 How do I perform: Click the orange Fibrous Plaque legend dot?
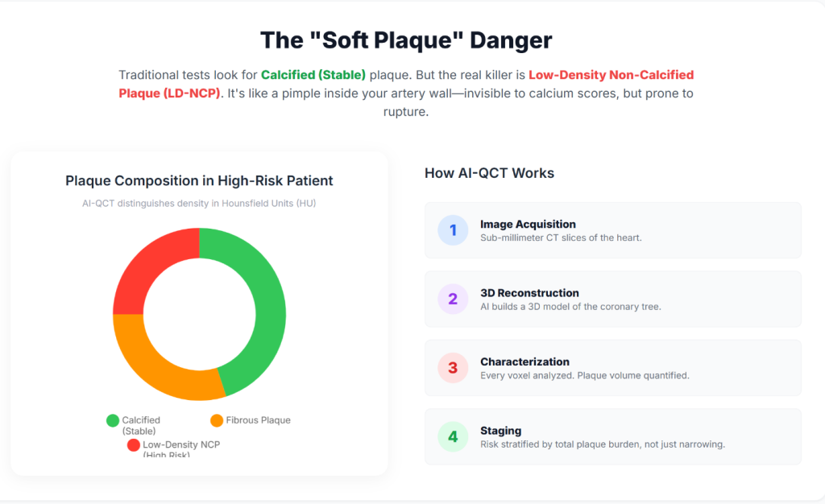217,420
